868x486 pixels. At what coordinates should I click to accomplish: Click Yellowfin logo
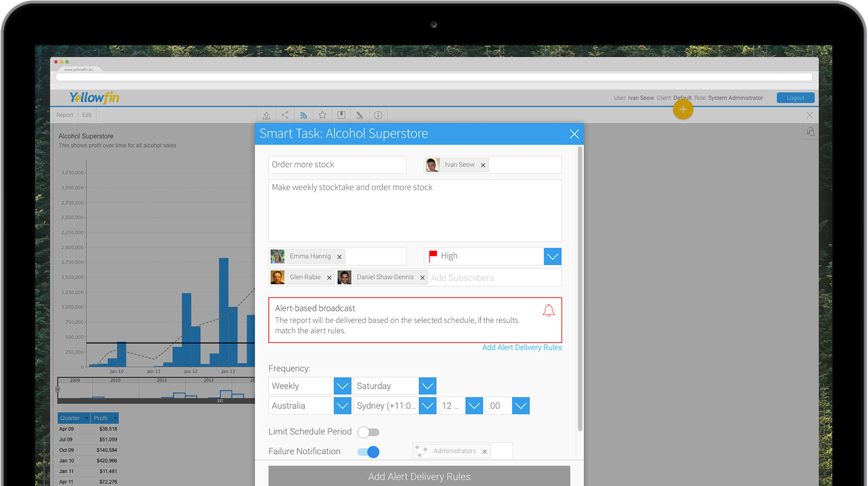[x=94, y=98]
